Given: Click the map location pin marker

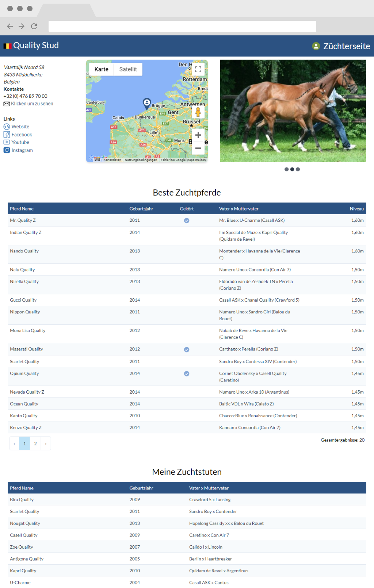Looking at the screenshot, I should 147,104.
